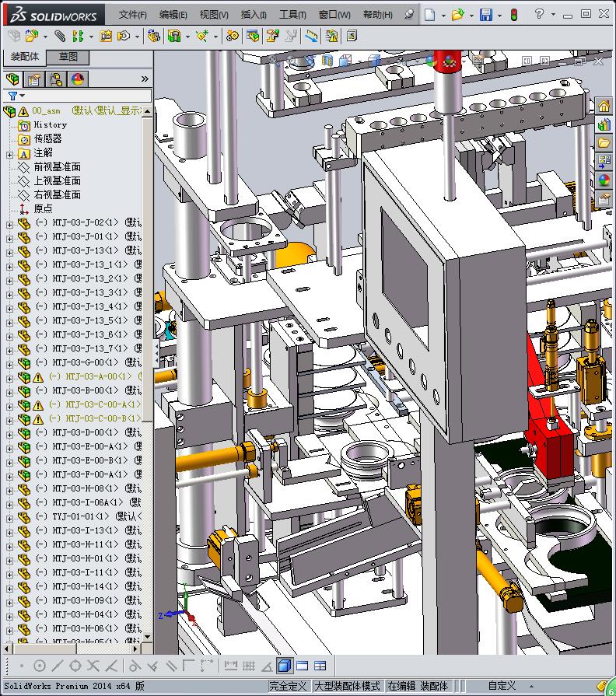
Task: Open the 工具(T) menu
Action: click(292, 15)
